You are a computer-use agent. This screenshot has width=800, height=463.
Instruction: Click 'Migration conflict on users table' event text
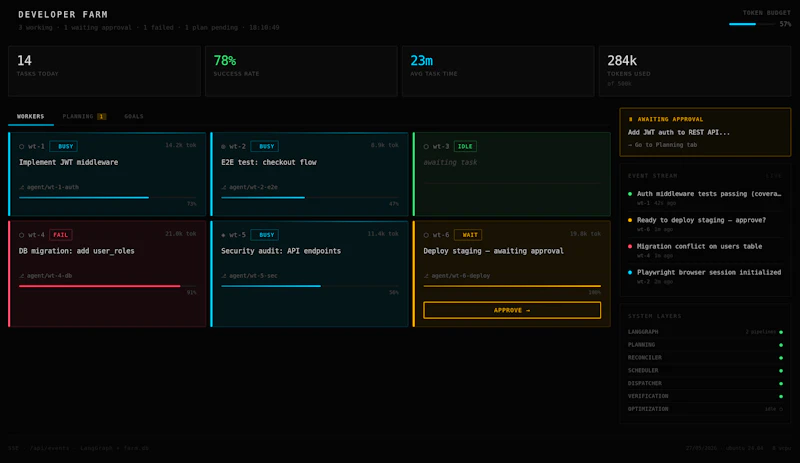[699, 246]
